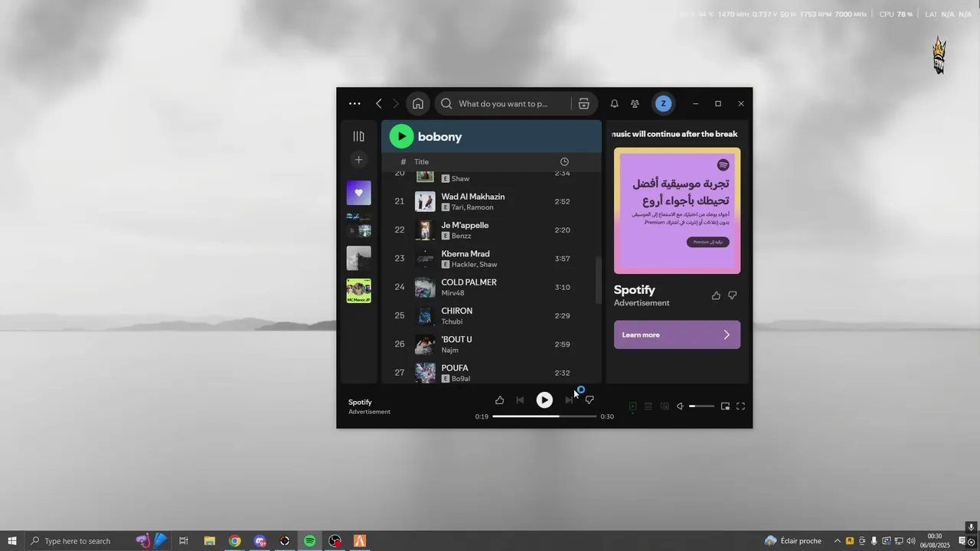Open the Browse icon in search bar
This screenshot has height=551, width=980.
pos(583,103)
